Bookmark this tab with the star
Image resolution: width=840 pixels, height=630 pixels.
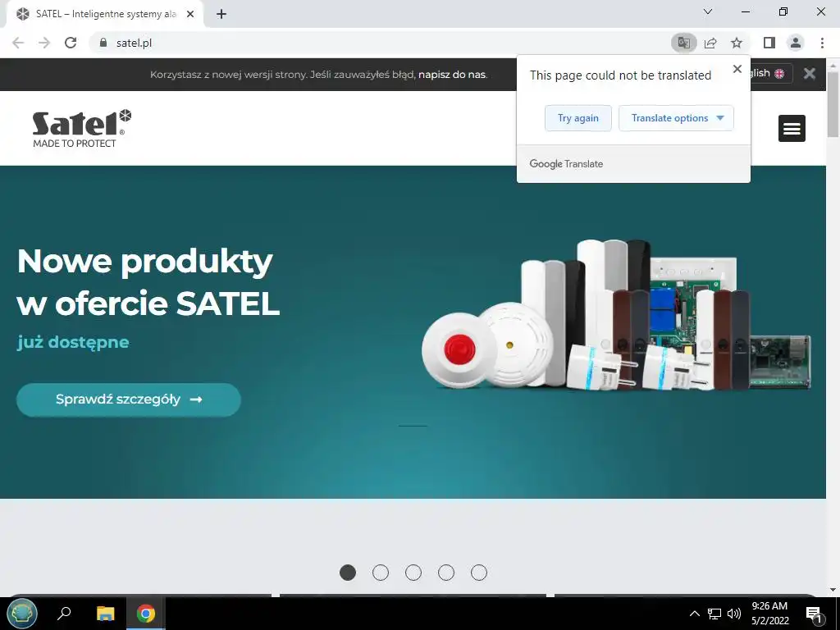tap(737, 43)
